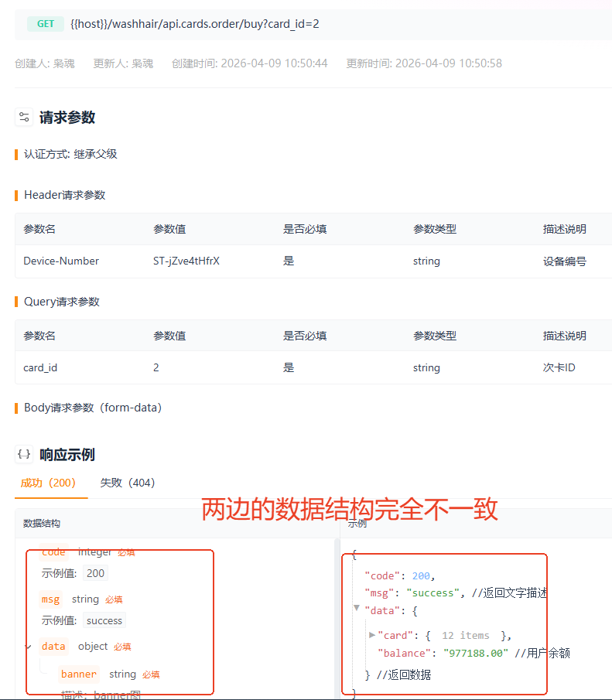Viewport: 612px width, 700px height.
Task: Click the ST-jZve4tHfrX parameter value
Action: 186,261
